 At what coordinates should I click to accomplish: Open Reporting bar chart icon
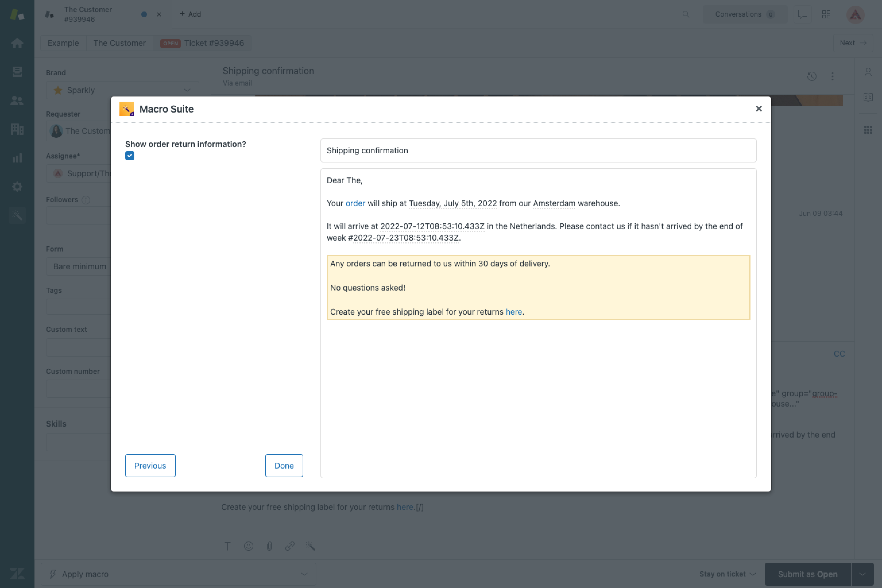tap(17, 158)
